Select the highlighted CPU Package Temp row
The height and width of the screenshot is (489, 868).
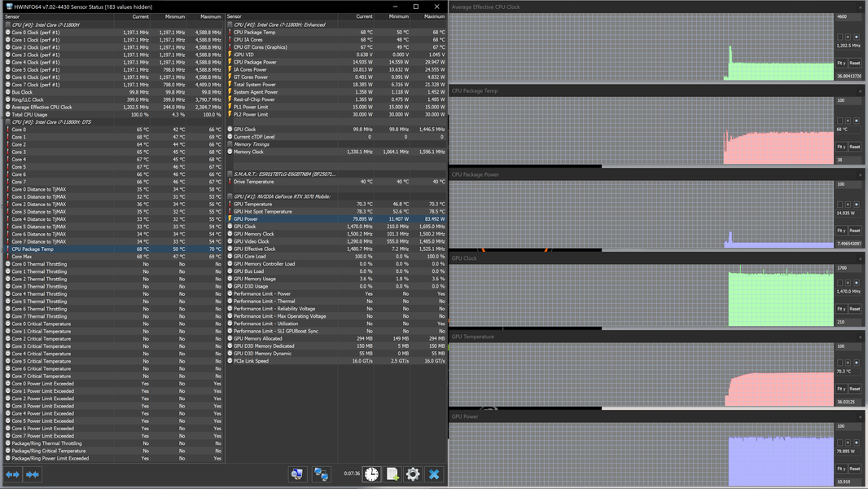coord(113,249)
